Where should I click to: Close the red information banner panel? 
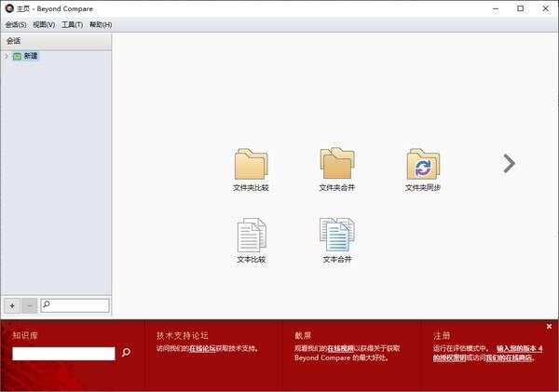coord(549,326)
